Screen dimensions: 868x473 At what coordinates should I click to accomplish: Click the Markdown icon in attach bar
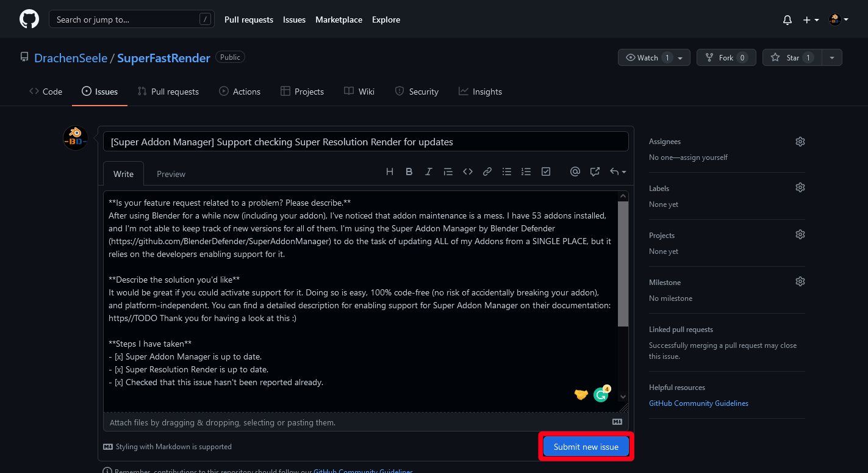(617, 422)
